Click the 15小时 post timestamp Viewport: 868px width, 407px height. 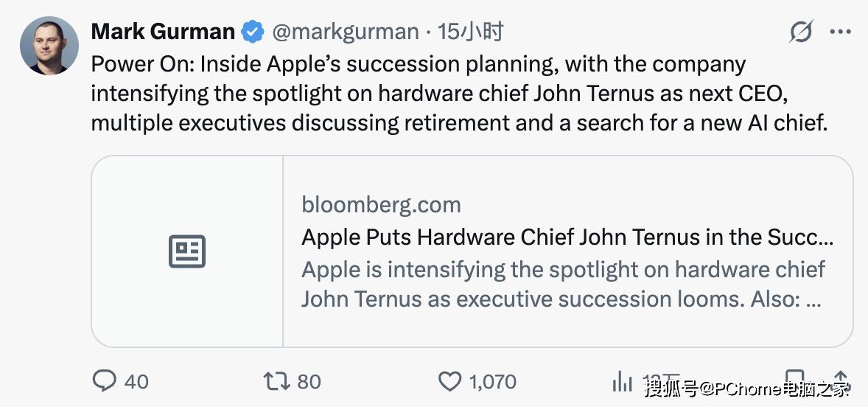tap(470, 32)
